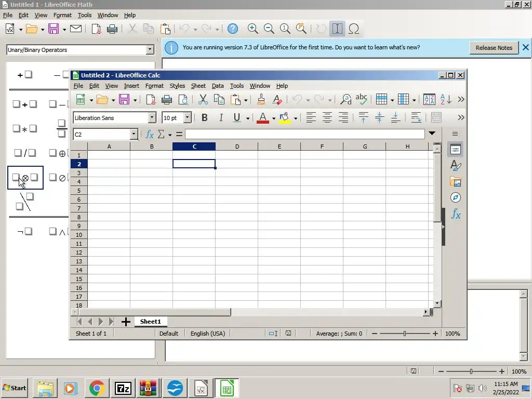Screen dimensions: 532x399
Task: Close the what's new infobar
Action: 525,47
